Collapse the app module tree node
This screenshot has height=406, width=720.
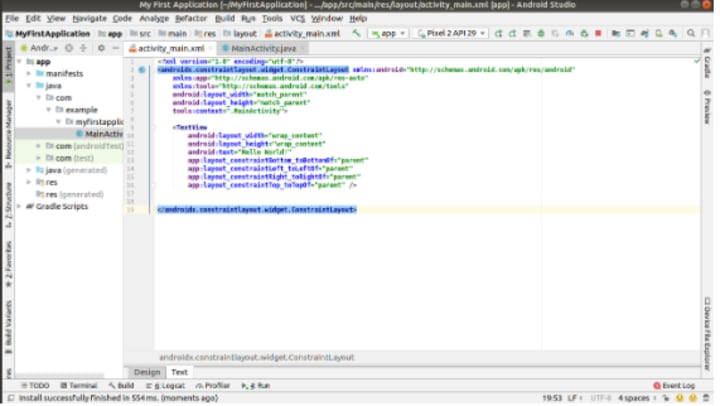pyautogui.click(x=19, y=61)
